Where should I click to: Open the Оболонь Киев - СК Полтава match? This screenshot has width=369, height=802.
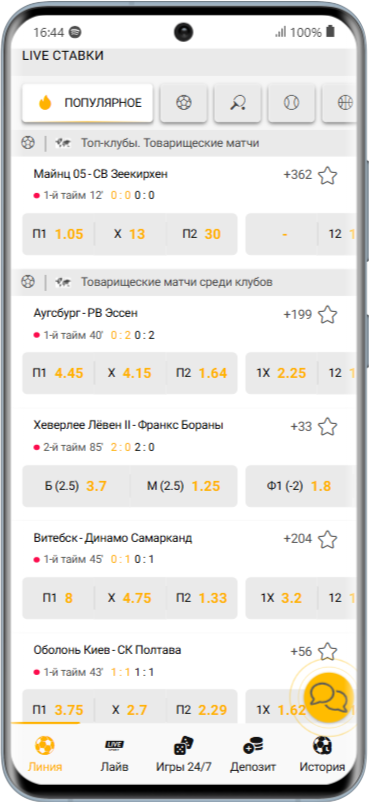(107, 651)
